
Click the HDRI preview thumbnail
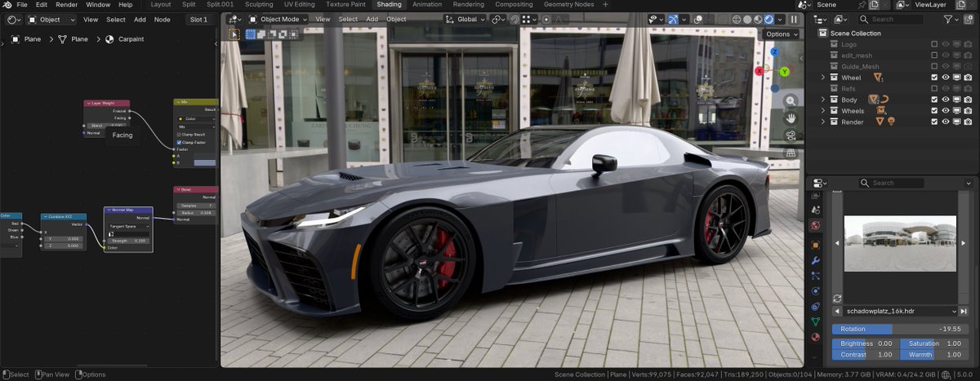coord(899,243)
